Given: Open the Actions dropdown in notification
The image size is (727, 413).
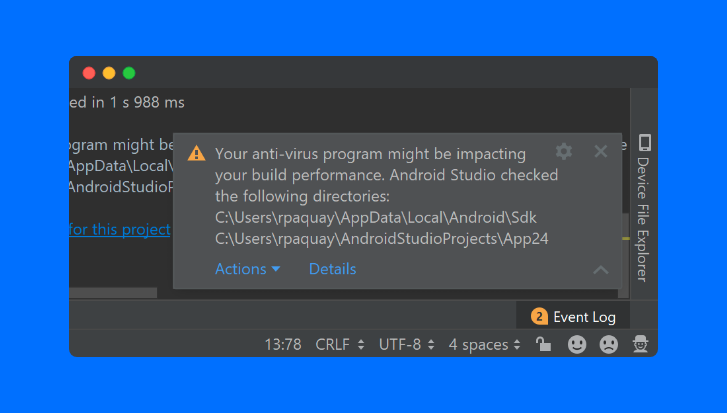Looking at the screenshot, I should point(247,269).
